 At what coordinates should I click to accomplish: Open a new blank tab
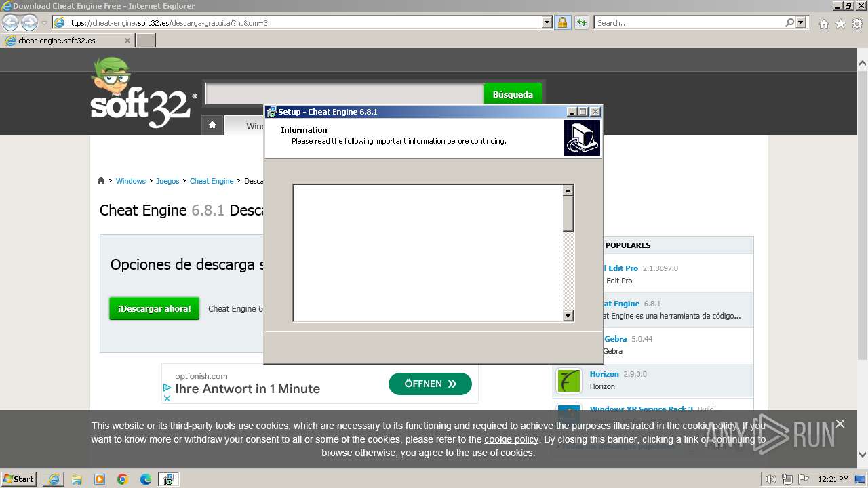pyautogui.click(x=146, y=41)
